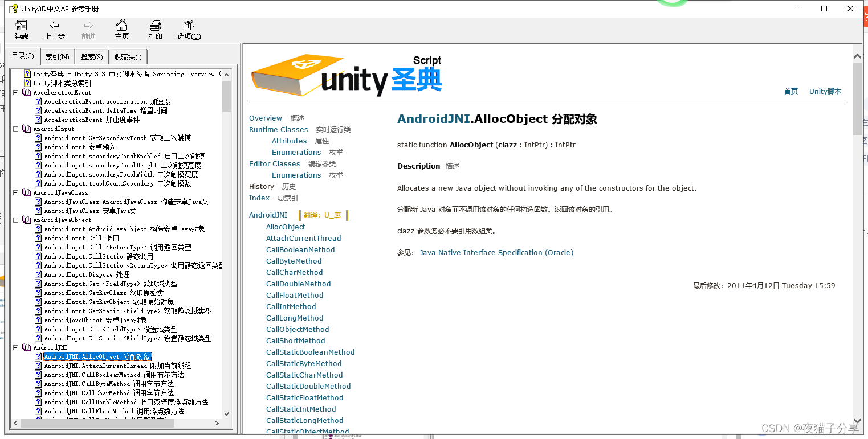The width and height of the screenshot is (868, 439).
Task: Collapse the AndroidJavaClass tree node
Action: [16, 192]
